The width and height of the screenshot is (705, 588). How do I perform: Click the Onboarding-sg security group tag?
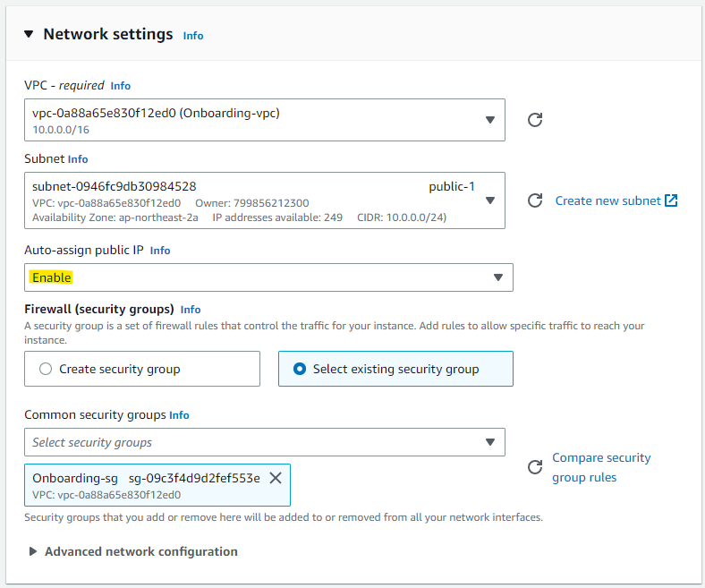(x=157, y=485)
